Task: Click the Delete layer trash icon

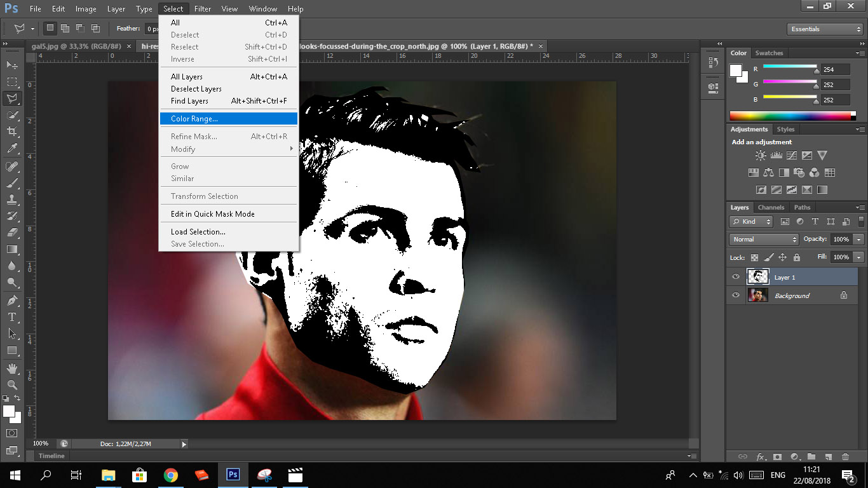Action: [845, 456]
